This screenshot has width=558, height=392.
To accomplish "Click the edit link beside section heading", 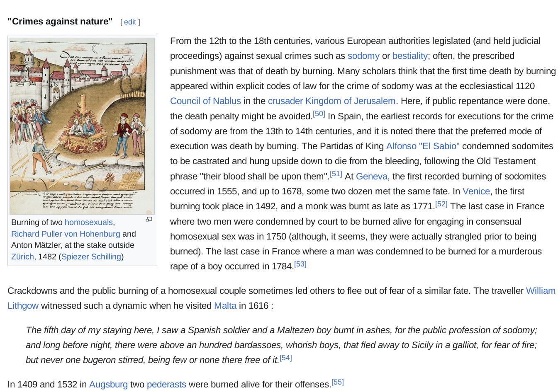I will pyautogui.click(x=130, y=22).
